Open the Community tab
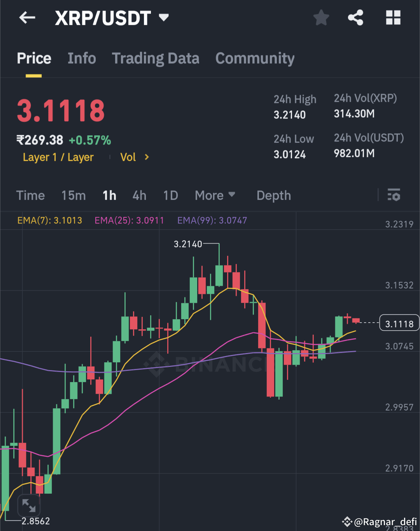 point(255,58)
